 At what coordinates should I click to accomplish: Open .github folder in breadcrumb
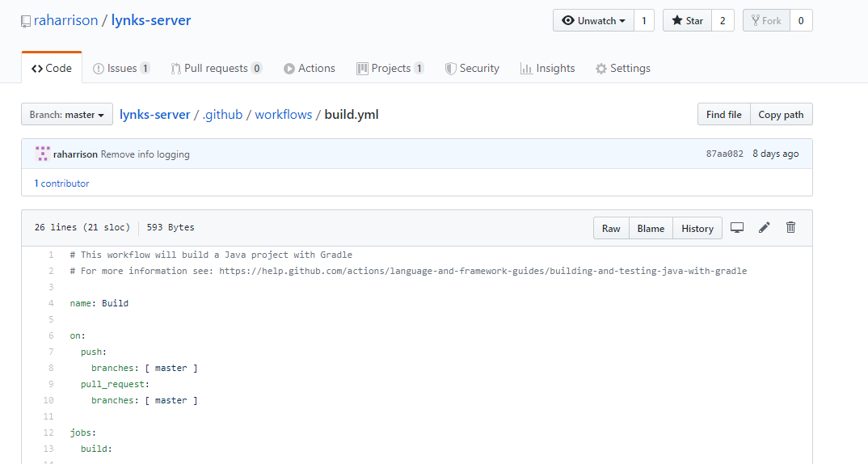pyautogui.click(x=222, y=115)
